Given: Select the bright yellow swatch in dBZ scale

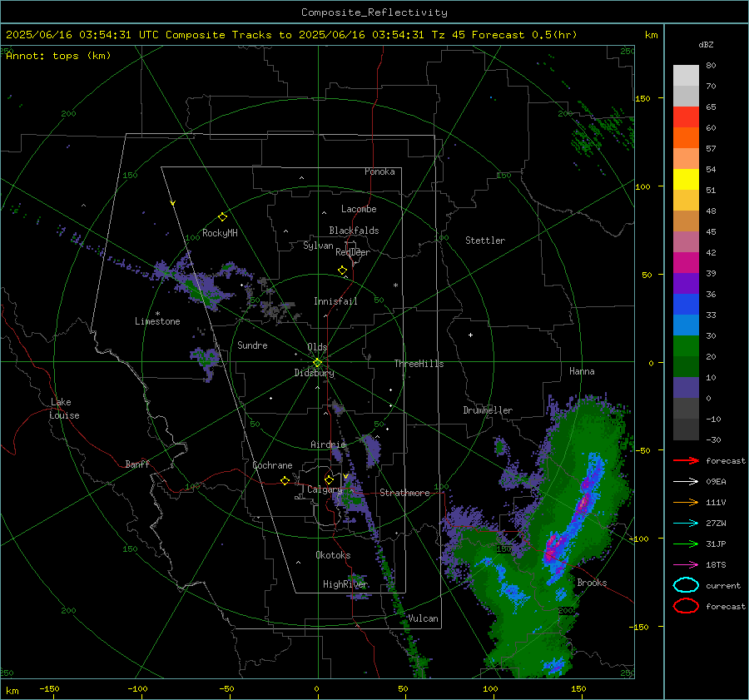Looking at the screenshot, I should point(686,179).
